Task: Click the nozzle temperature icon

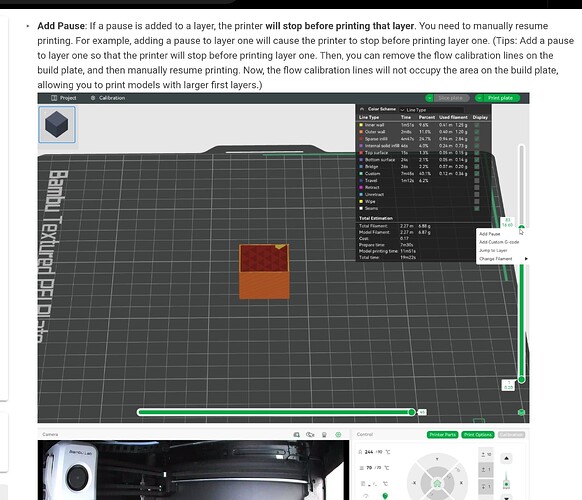Action: 360,452
